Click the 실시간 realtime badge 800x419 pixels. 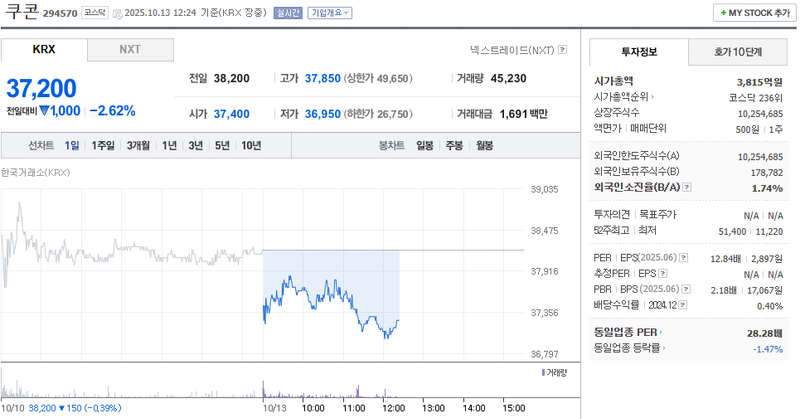click(286, 13)
